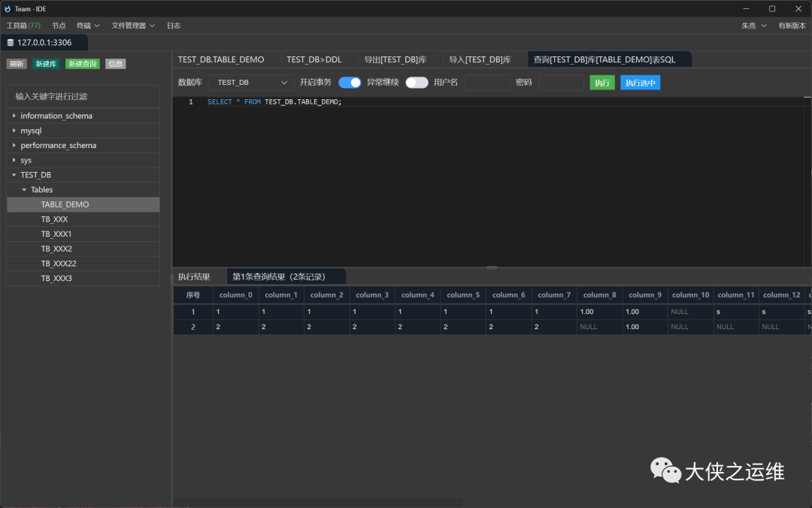Select the TABLE_DEMO table
This screenshot has height=508, width=812.
(x=83, y=204)
